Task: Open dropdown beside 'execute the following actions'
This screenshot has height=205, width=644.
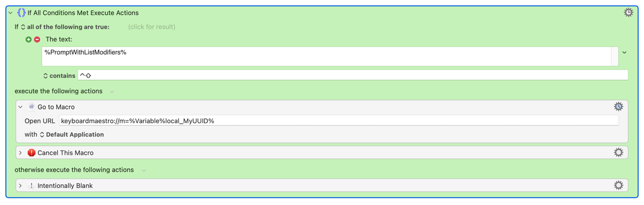Action: tap(112, 92)
